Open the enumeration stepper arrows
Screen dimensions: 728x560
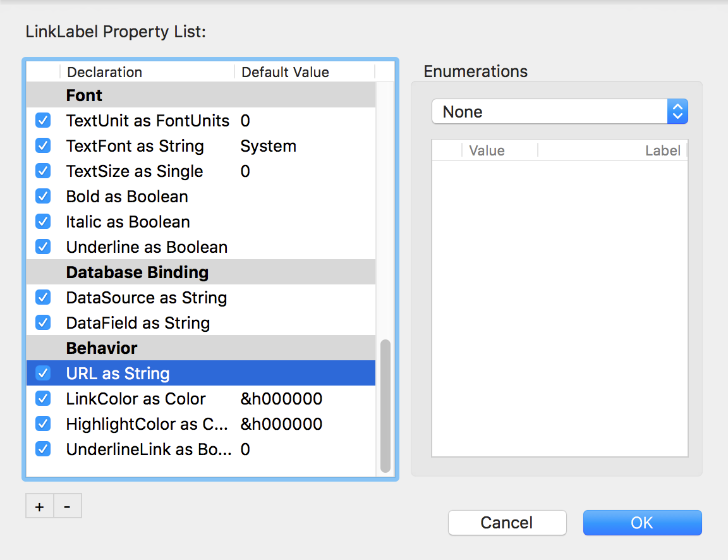click(x=678, y=111)
